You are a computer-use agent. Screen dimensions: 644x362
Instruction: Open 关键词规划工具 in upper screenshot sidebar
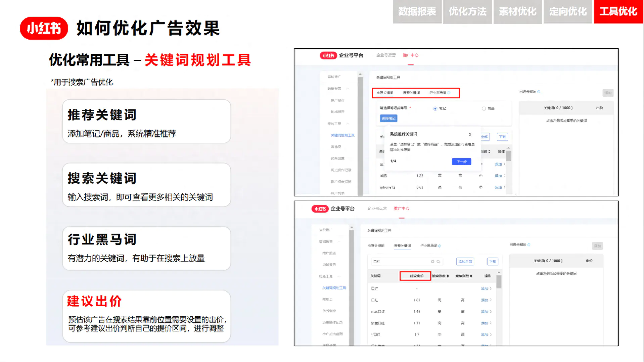[x=342, y=135]
